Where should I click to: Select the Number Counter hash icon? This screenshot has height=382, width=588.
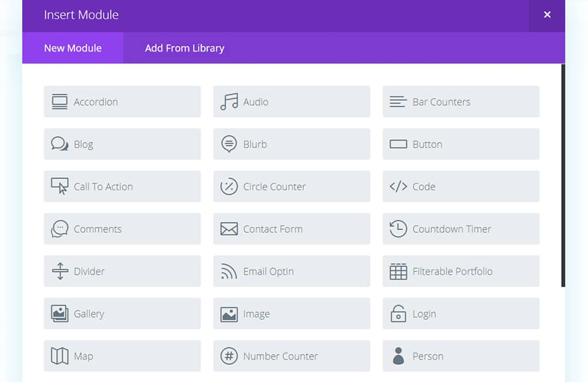point(229,356)
